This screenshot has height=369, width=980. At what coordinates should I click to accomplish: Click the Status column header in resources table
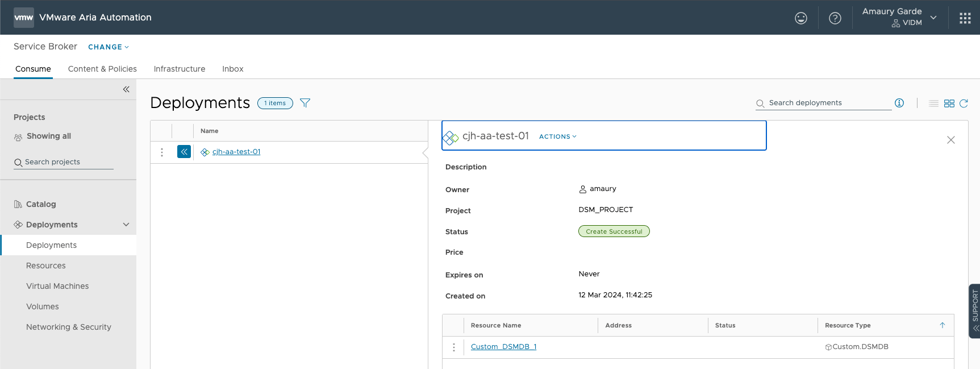click(x=725, y=325)
